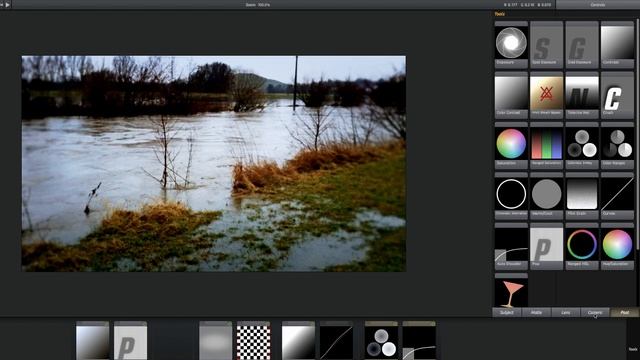Switch to the Camera tab
Image resolution: width=640 pixels, height=360 pixels.
tap(595, 313)
